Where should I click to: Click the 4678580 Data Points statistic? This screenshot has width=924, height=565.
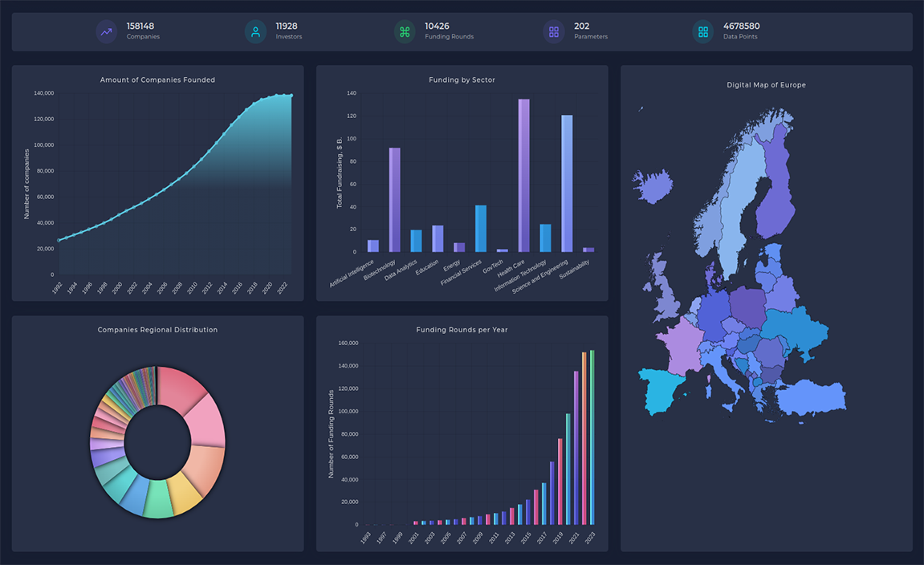pos(740,31)
